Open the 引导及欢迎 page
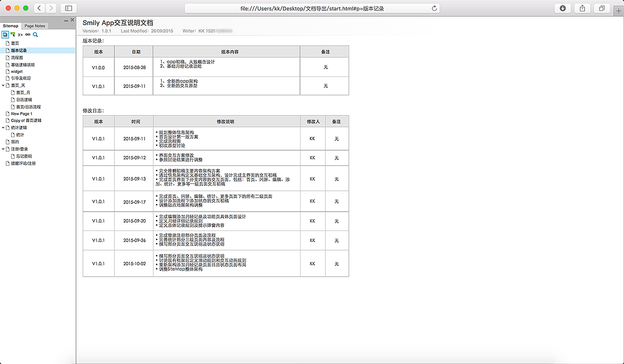624x364 pixels. point(20,79)
